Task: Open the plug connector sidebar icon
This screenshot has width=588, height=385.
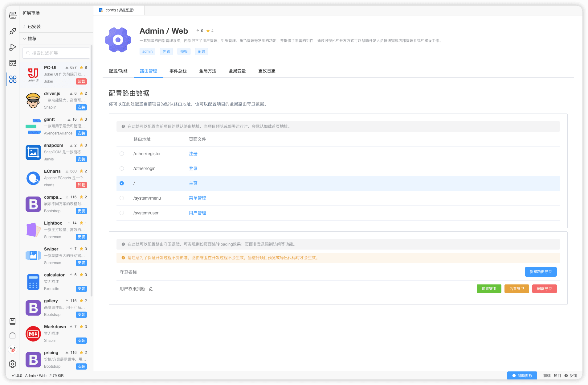Action: [13, 31]
